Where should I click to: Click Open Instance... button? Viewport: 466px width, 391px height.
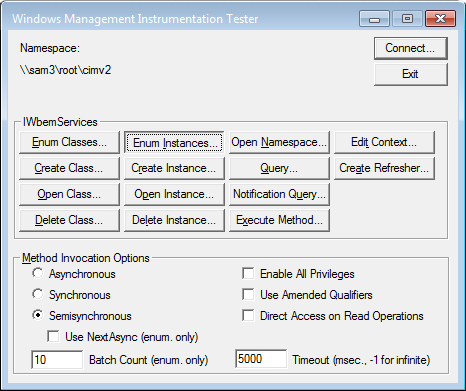coord(174,194)
